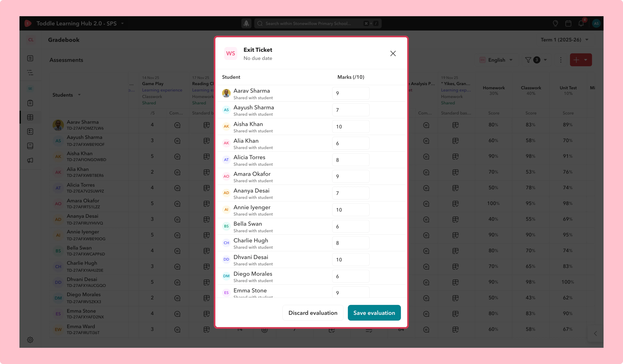Open the Game Play Learning experience link
623x364 pixels.
coord(162,90)
